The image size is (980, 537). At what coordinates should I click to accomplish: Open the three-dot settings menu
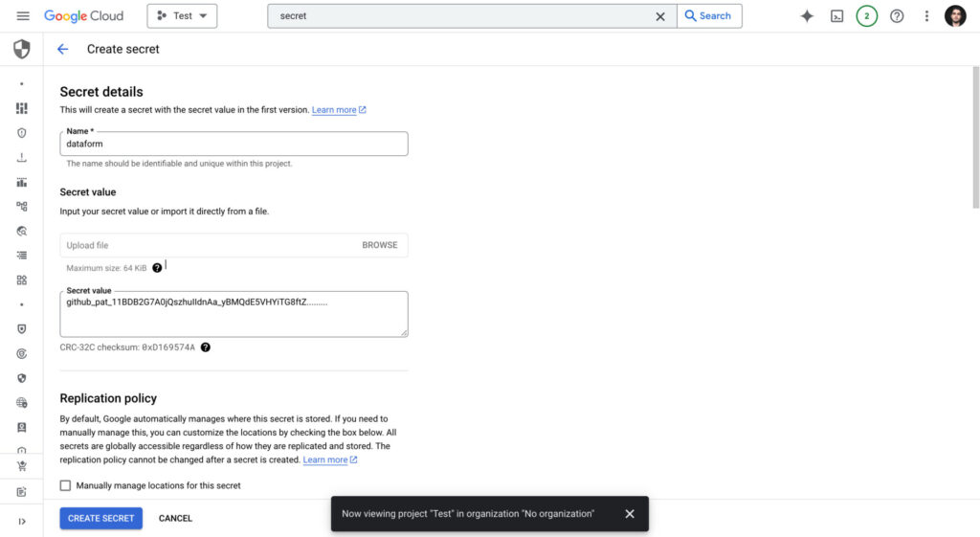click(x=926, y=16)
